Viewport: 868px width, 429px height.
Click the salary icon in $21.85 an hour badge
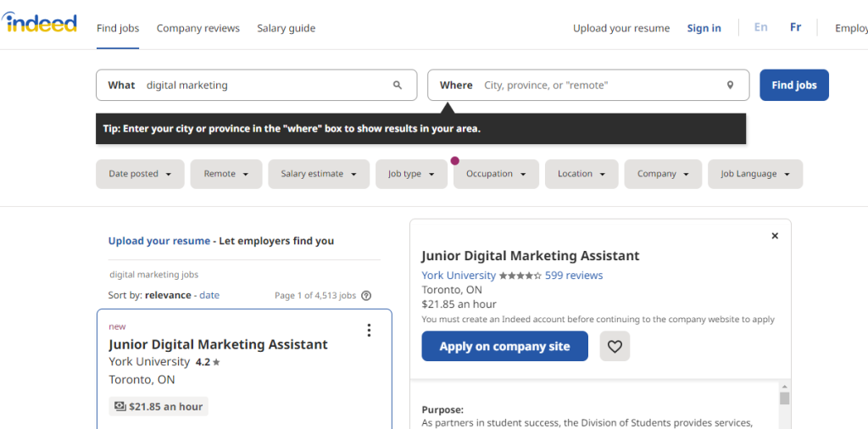[x=120, y=406]
